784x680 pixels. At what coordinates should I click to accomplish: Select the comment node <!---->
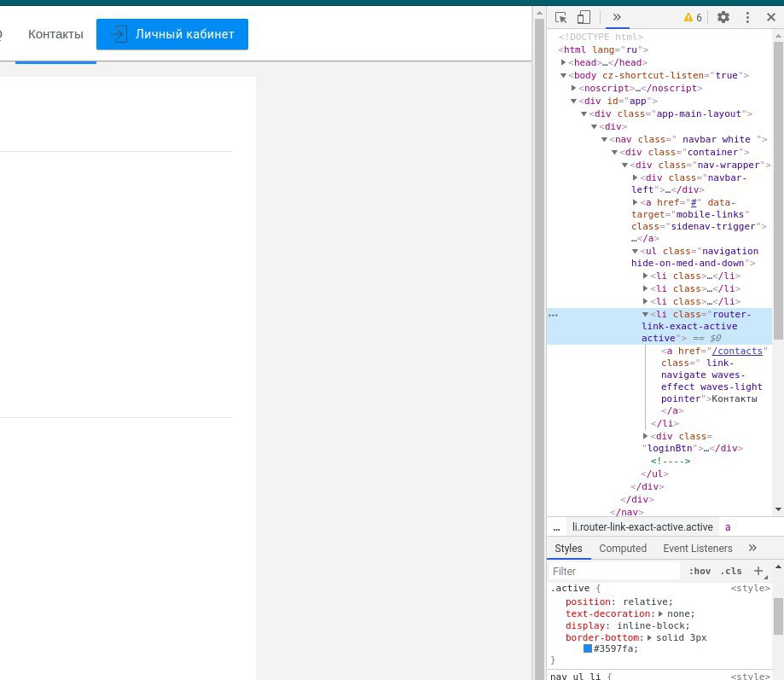[670, 461]
